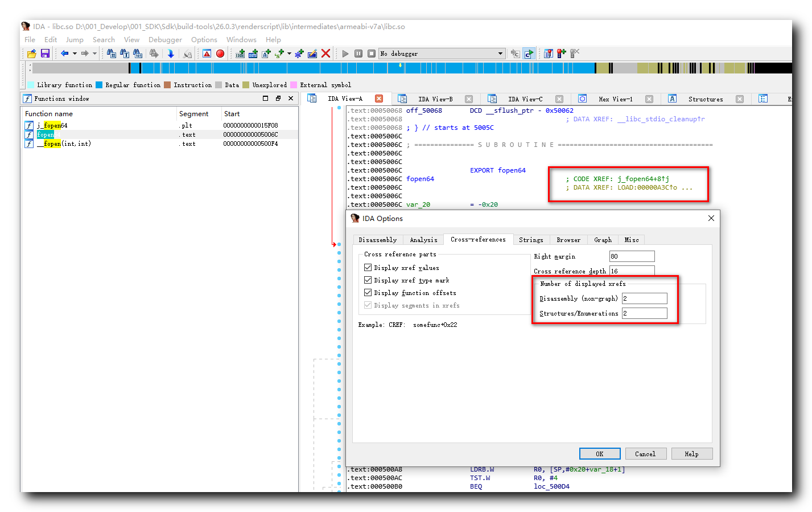
Task: Select j_fopen64 in Functions window
Action: 160,125
